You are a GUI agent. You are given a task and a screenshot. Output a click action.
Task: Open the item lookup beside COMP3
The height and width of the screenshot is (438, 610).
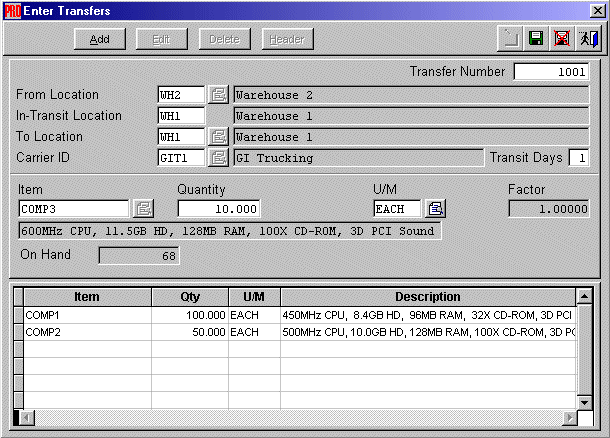click(x=144, y=208)
